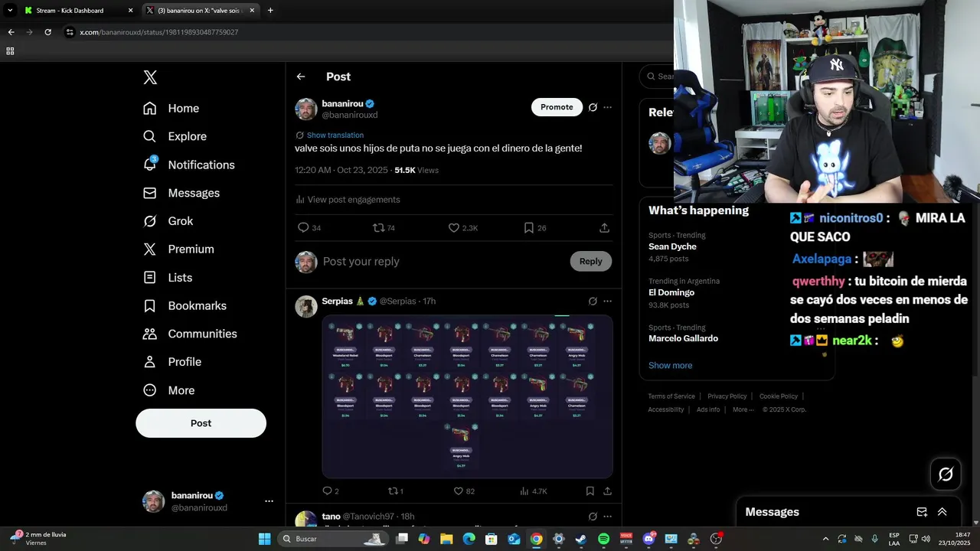Click the browser address bar URL
Screen dimensions: 980x551
point(158,32)
